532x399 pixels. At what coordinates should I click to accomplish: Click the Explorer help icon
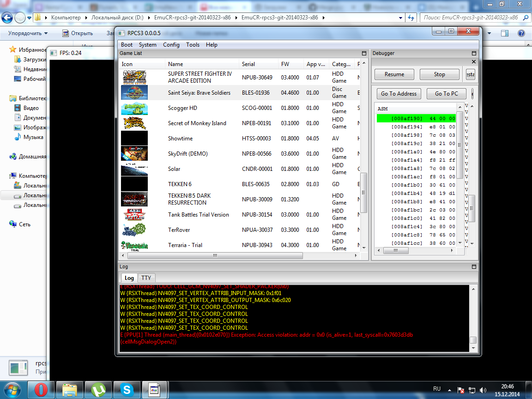point(521,33)
